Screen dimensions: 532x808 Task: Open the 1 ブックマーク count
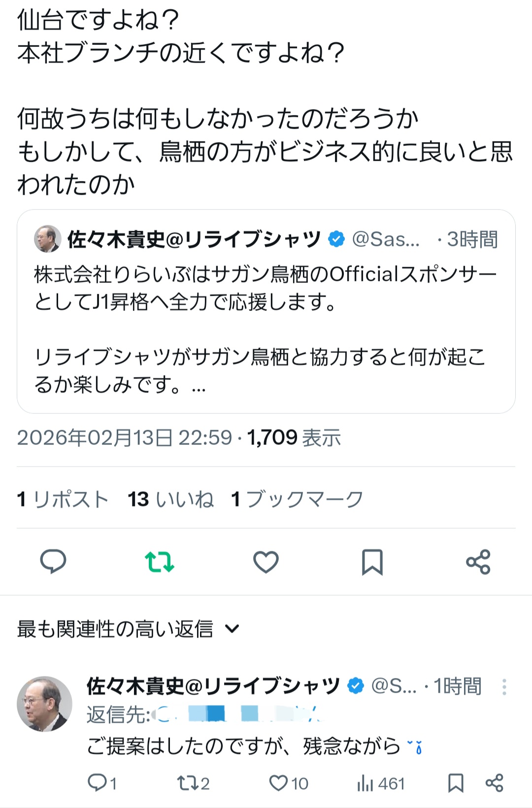297,500
